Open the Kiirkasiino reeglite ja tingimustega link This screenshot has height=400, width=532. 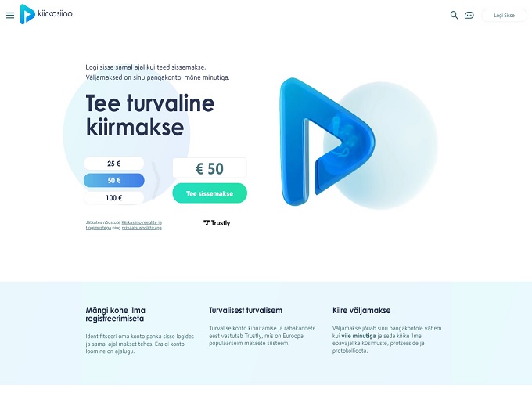(x=141, y=222)
